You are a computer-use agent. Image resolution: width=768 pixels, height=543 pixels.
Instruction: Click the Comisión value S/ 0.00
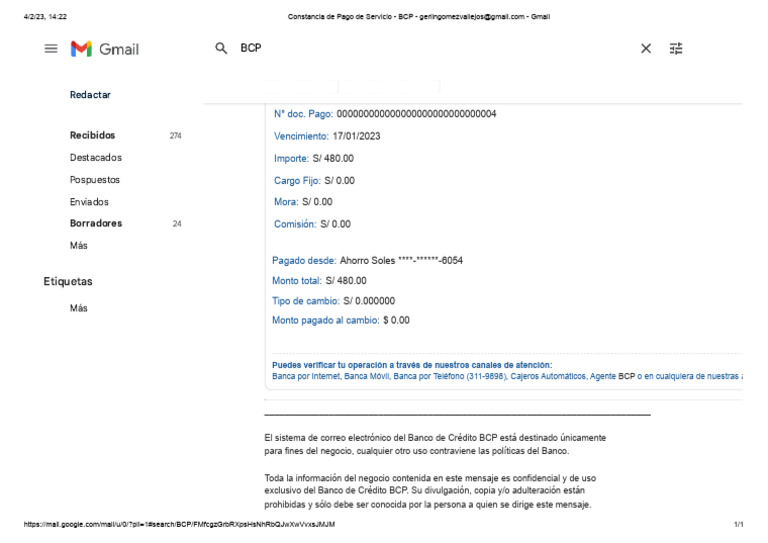[x=336, y=224]
